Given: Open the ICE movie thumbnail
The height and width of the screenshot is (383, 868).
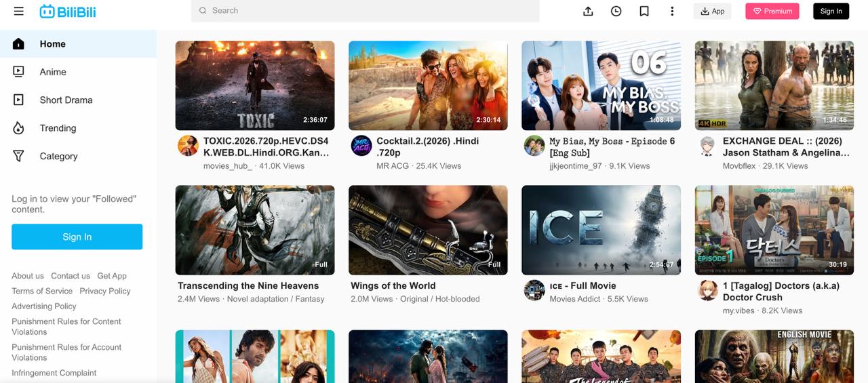Looking at the screenshot, I should (x=601, y=230).
